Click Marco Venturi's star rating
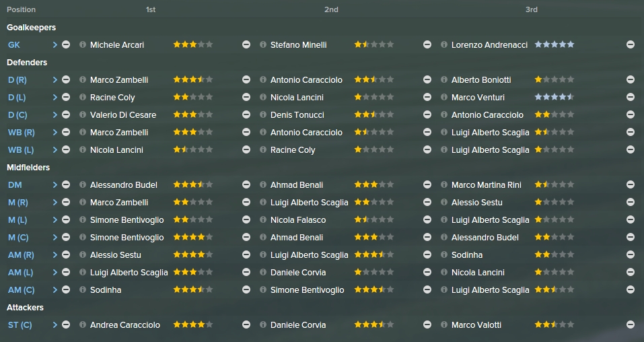The image size is (644, 342). [554, 97]
